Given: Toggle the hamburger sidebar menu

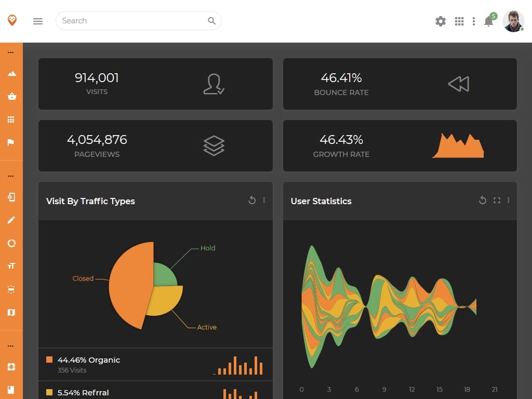Looking at the screenshot, I should pos(38,21).
